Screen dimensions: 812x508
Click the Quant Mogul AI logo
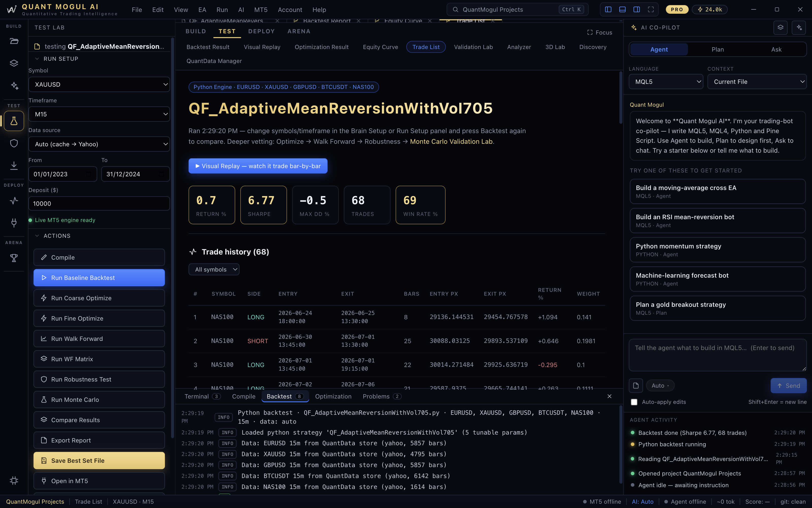(12, 9)
